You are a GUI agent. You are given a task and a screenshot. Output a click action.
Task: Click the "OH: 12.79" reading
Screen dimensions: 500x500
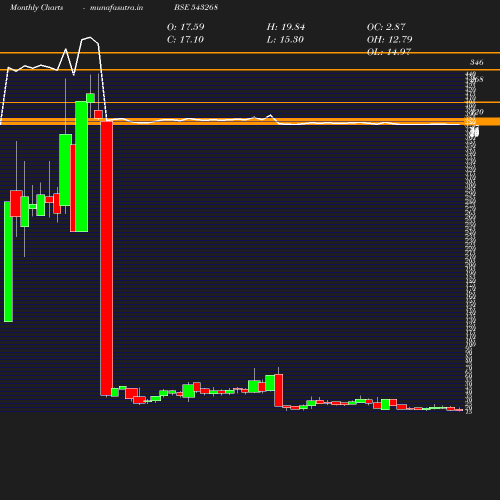coord(390,40)
